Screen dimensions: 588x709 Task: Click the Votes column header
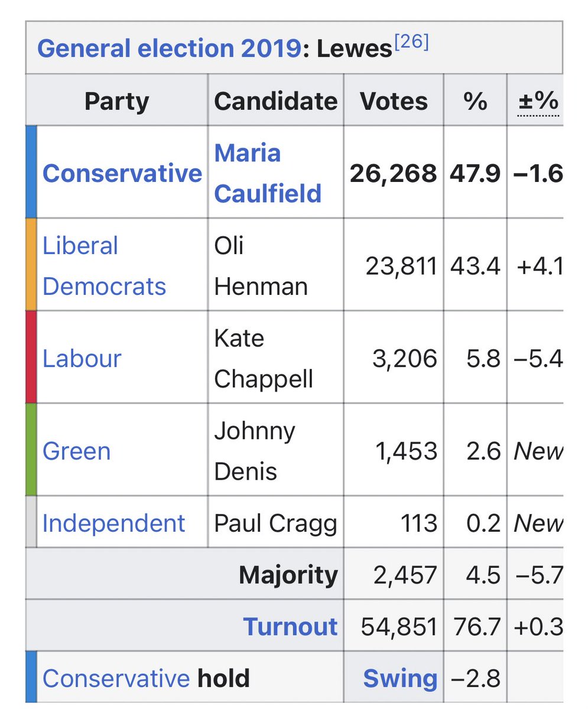point(394,101)
